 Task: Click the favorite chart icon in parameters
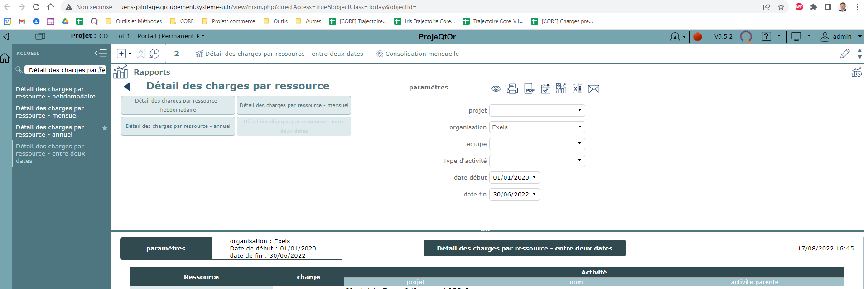[x=561, y=88]
